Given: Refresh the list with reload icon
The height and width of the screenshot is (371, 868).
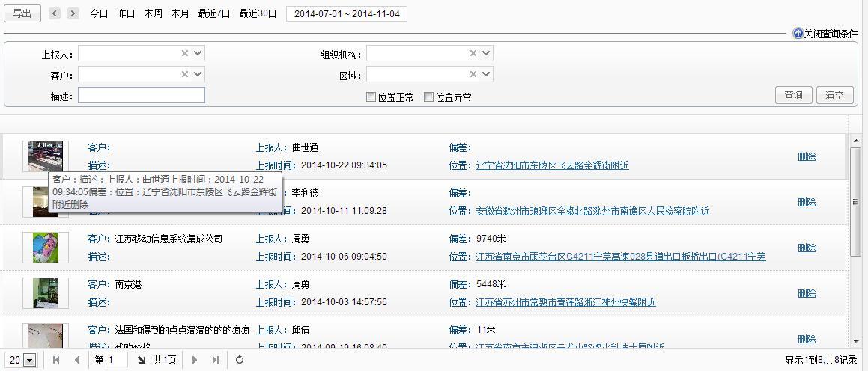Looking at the screenshot, I should tap(240, 360).
